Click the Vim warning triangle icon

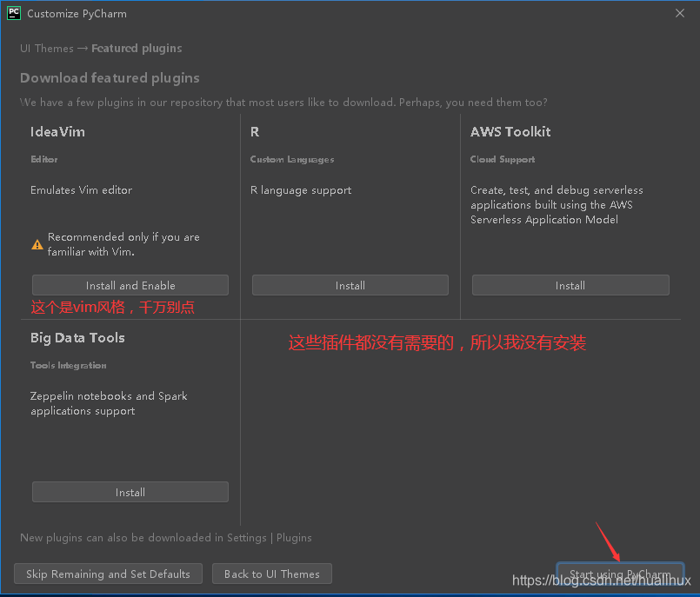37,244
